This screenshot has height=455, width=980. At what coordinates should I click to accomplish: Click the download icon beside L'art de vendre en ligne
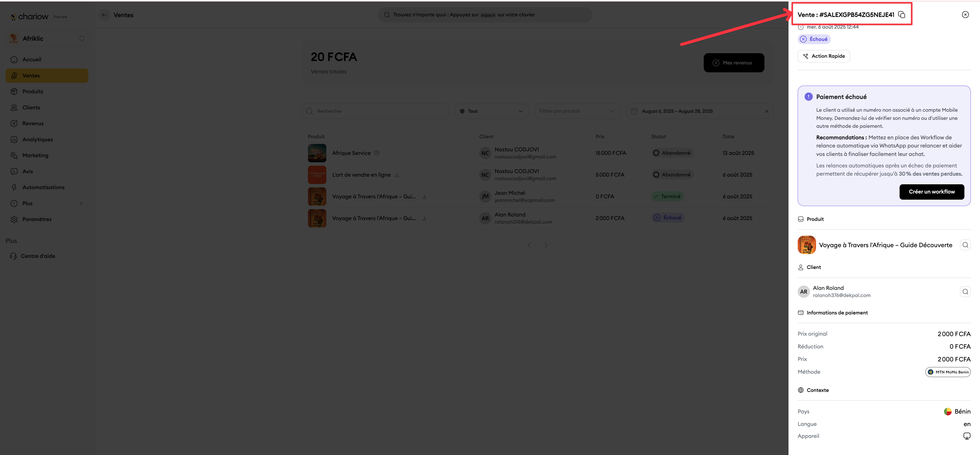[396, 175]
